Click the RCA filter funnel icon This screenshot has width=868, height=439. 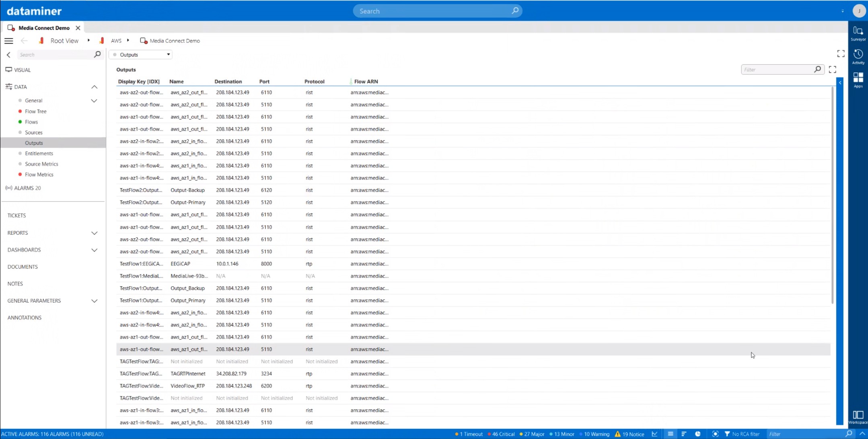point(727,434)
